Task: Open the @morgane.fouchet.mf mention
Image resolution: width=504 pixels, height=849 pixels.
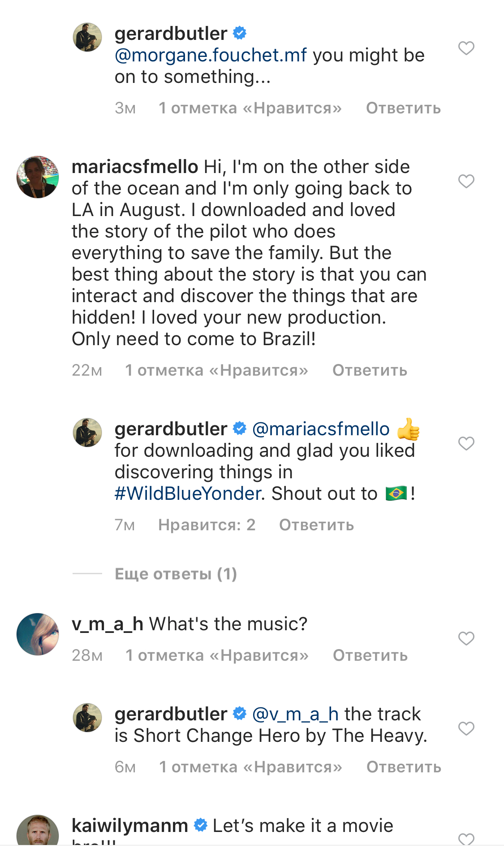Action: [211, 55]
